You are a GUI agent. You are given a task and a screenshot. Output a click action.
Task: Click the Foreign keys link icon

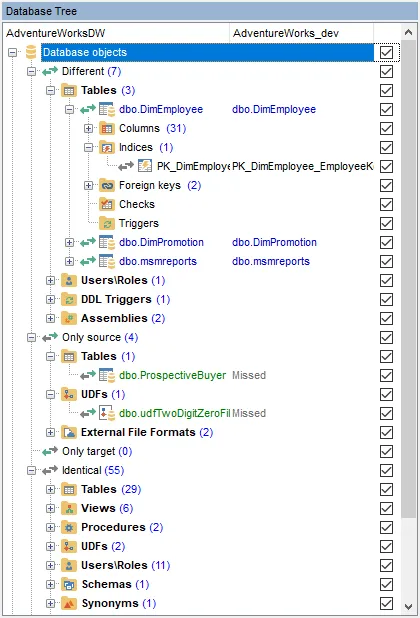(x=107, y=185)
